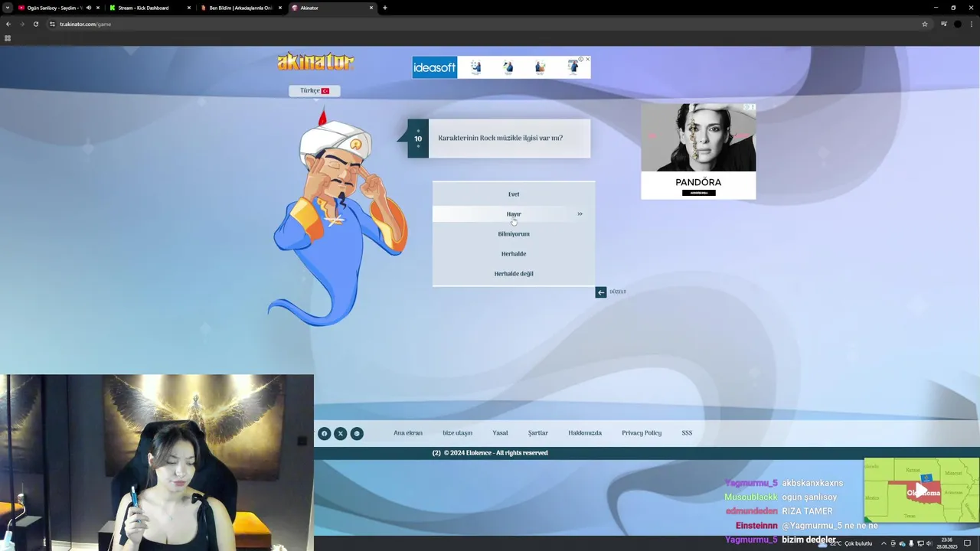Go to the "Ana ekran" footer link
The width and height of the screenshot is (980, 551).
coord(408,433)
